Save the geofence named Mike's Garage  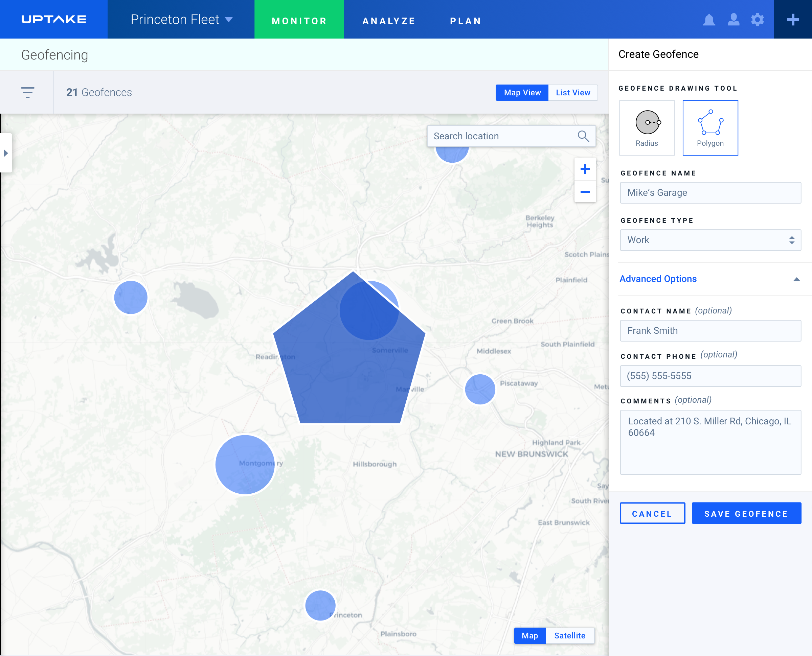(x=746, y=513)
